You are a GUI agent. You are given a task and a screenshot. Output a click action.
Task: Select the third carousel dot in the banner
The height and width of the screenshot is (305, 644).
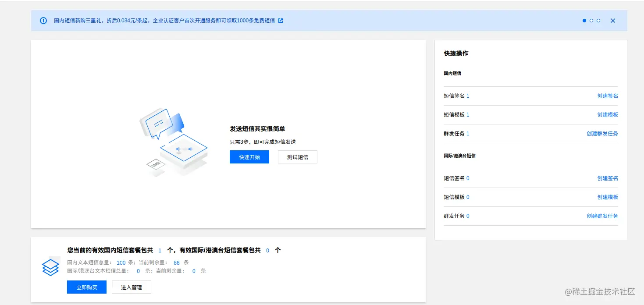coord(598,20)
